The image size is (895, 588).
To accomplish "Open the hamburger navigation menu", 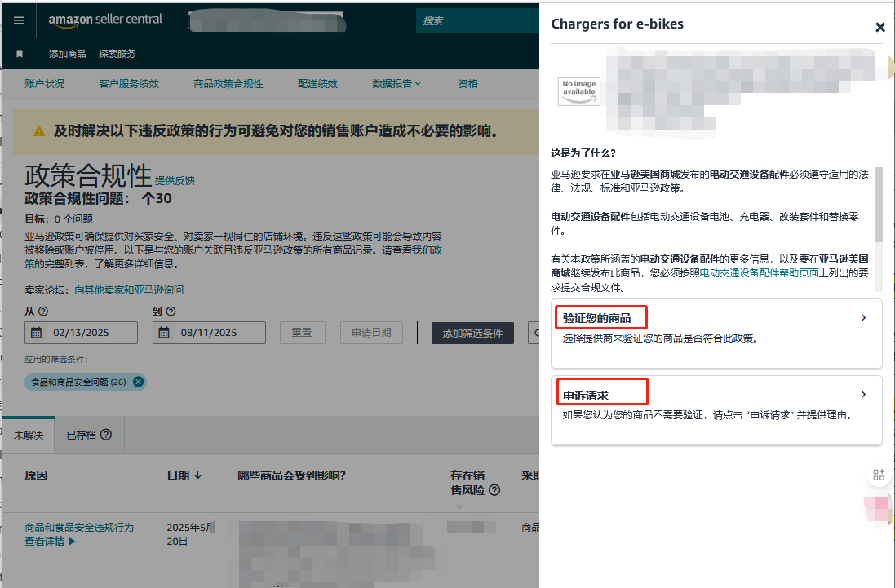I will click(x=19, y=20).
